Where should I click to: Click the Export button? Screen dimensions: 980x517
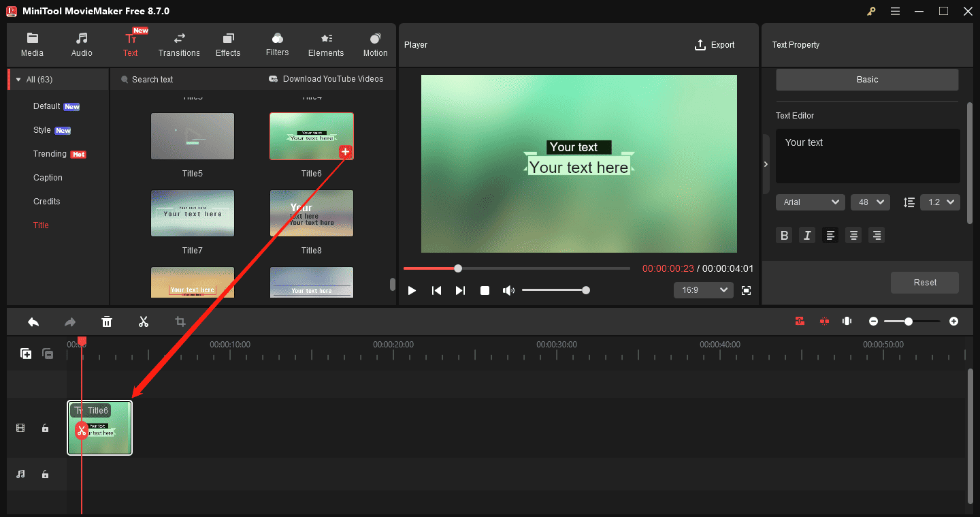pyautogui.click(x=715, y=45)
